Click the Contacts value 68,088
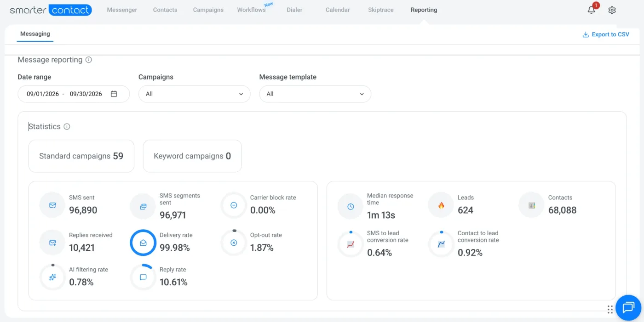The image size is (644, 322). tap(562, 210)
